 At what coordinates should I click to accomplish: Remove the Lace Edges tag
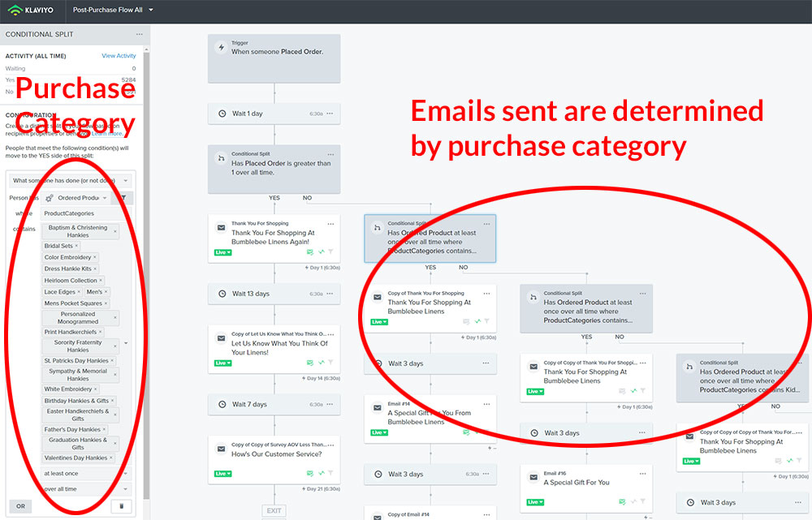[79, 292]
